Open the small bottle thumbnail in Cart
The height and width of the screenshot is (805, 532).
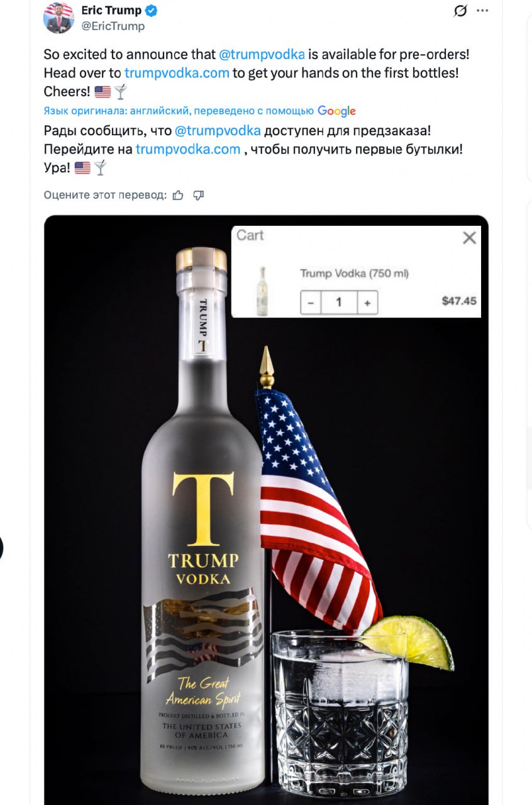pos(261,291)
